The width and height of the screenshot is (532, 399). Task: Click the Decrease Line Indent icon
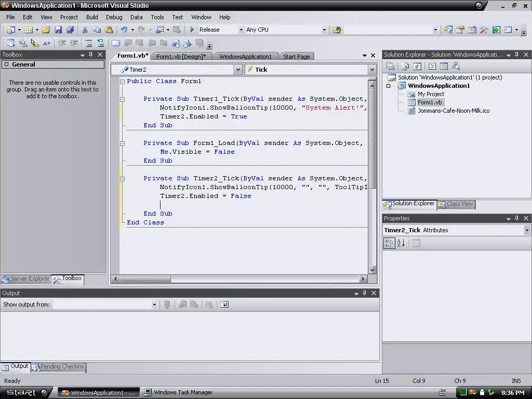pyautogui.click(x=62, y=43)
